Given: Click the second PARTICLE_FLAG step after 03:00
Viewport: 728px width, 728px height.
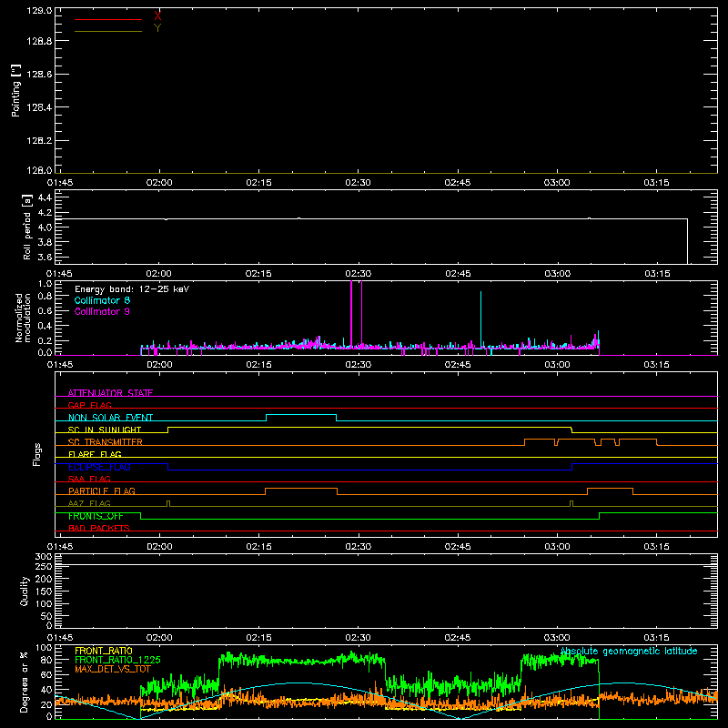Looking at the screenshot, I should 610,489.
